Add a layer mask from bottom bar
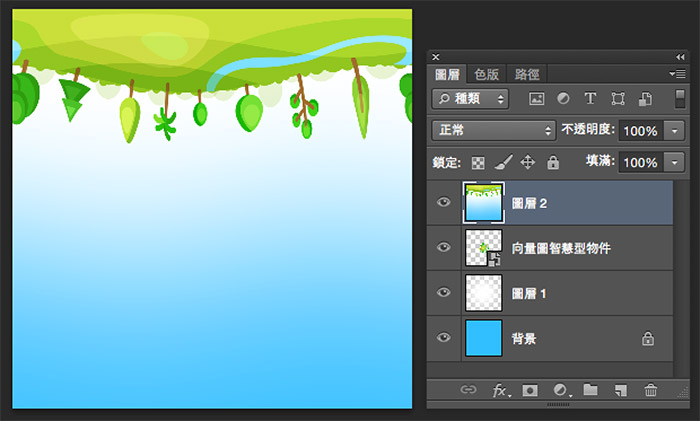Image resolution: width=700 pixels, height=421 pixels. [x=530, y=390]
